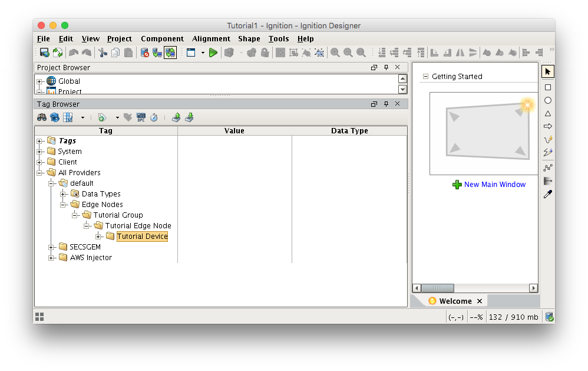Viewport: 588px width, 371px height.
Task: Click the New Main Window link
Action: tap(494, 185)
